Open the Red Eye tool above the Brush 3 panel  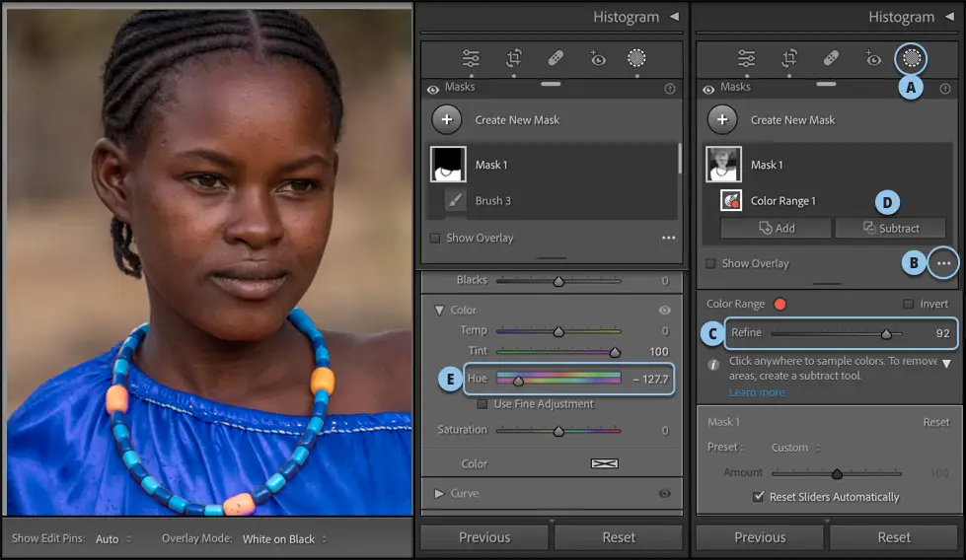(x=597, y=58)
